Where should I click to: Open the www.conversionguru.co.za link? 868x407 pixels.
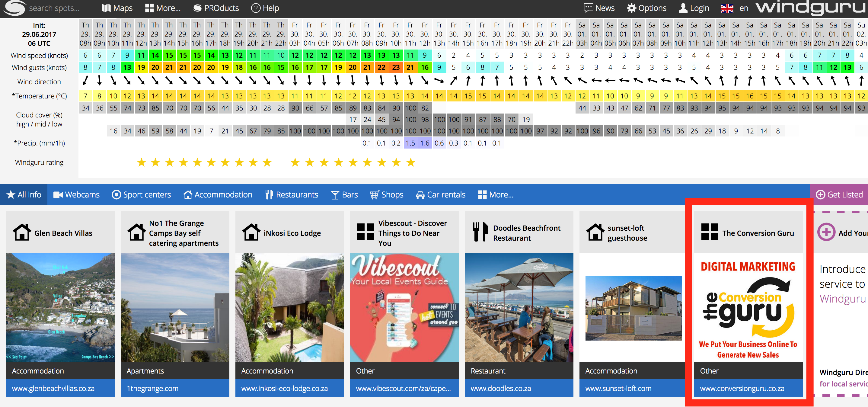(742, 388)
